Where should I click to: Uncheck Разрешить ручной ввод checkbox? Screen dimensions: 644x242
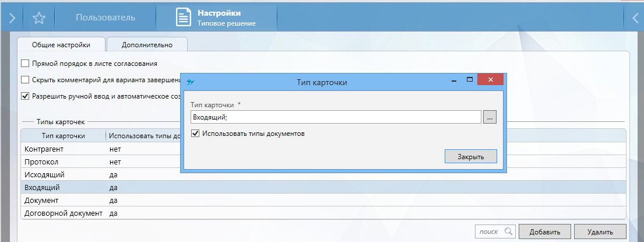[x=25, y=96]
